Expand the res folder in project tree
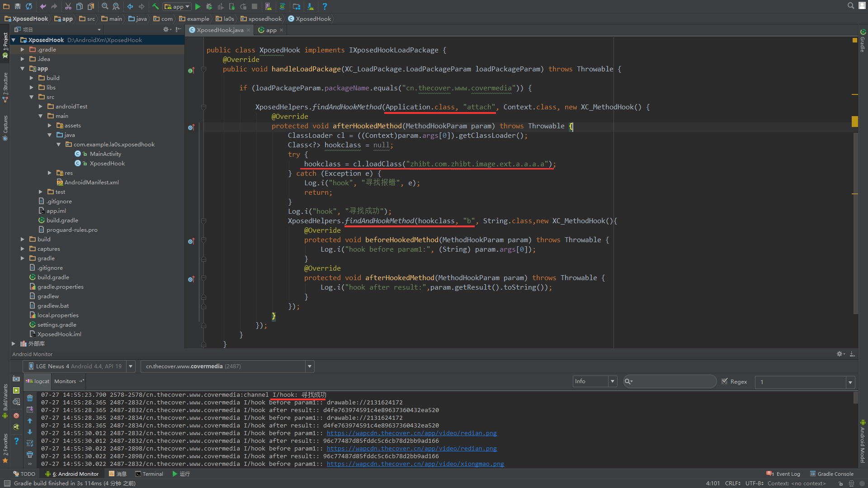 tap(50, 173)
